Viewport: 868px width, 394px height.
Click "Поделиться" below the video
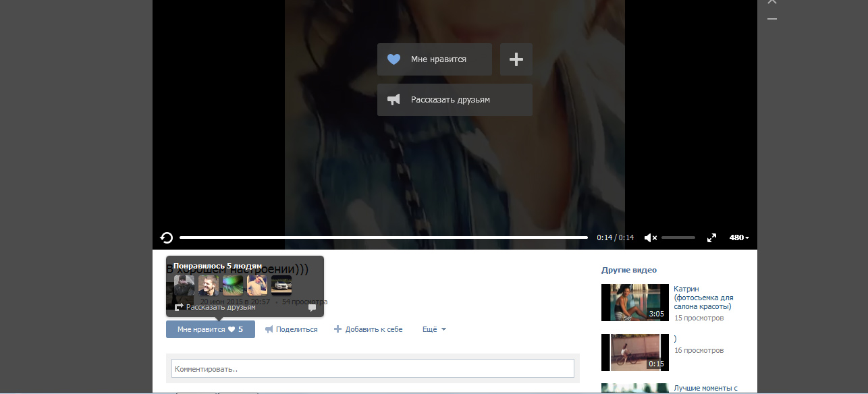pos(291,329)
